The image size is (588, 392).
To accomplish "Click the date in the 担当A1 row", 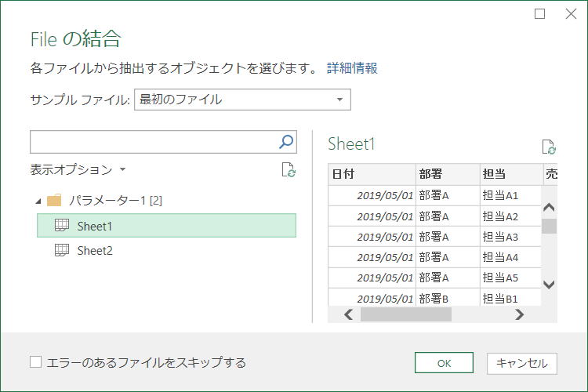I will 372,195.
